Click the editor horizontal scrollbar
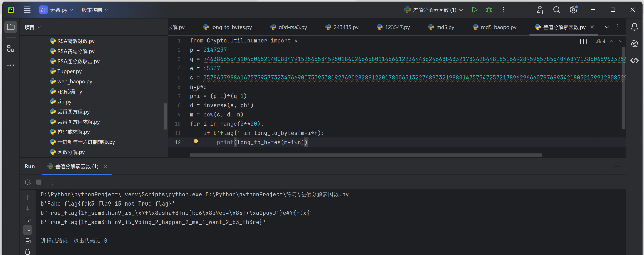 (366, 155)
